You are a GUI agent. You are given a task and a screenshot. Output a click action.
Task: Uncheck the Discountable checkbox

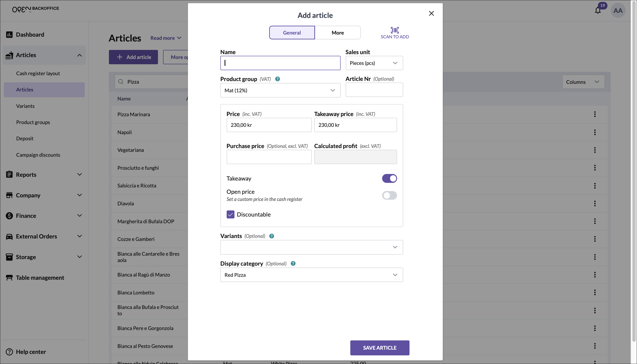tap(230, 214)
